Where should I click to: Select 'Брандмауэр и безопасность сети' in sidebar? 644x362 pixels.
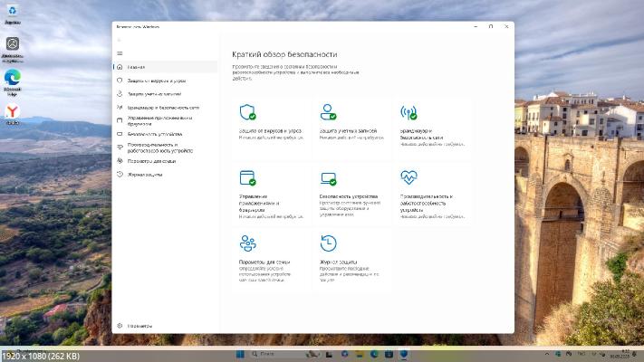163,107
